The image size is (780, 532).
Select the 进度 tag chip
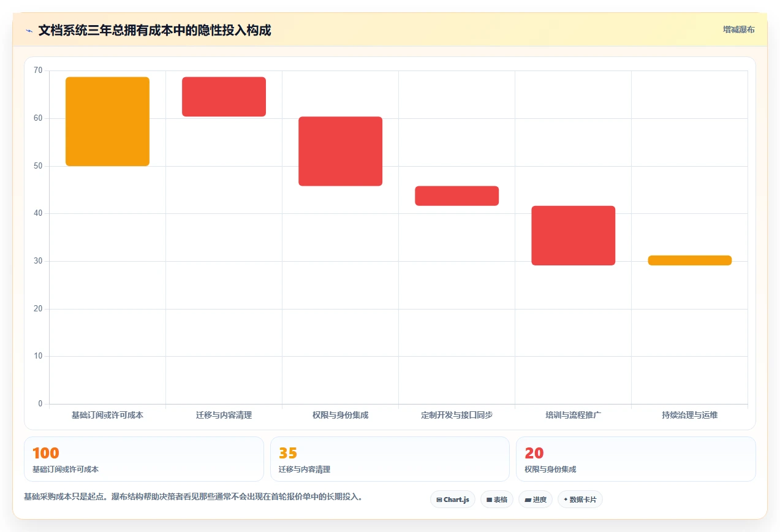(x=536, y=500)
